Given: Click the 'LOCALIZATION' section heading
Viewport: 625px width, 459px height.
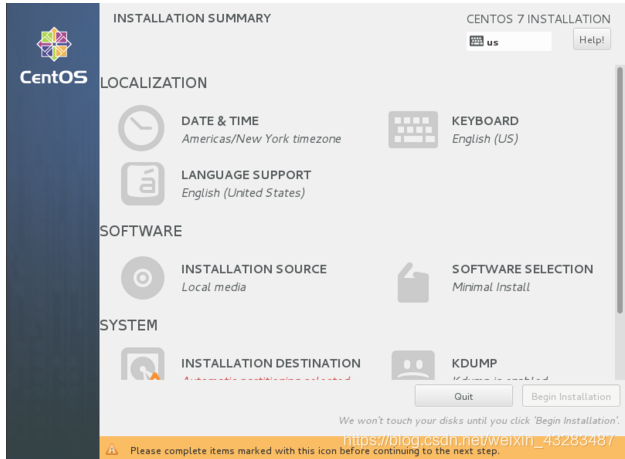Looking at the screenshot, I should pyautogui.click(x=153, y=83).
